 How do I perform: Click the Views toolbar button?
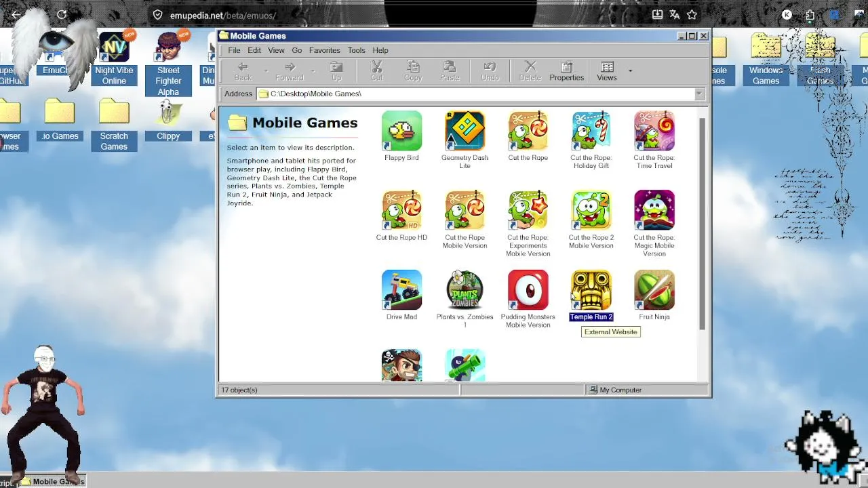(x=607, y=71)
